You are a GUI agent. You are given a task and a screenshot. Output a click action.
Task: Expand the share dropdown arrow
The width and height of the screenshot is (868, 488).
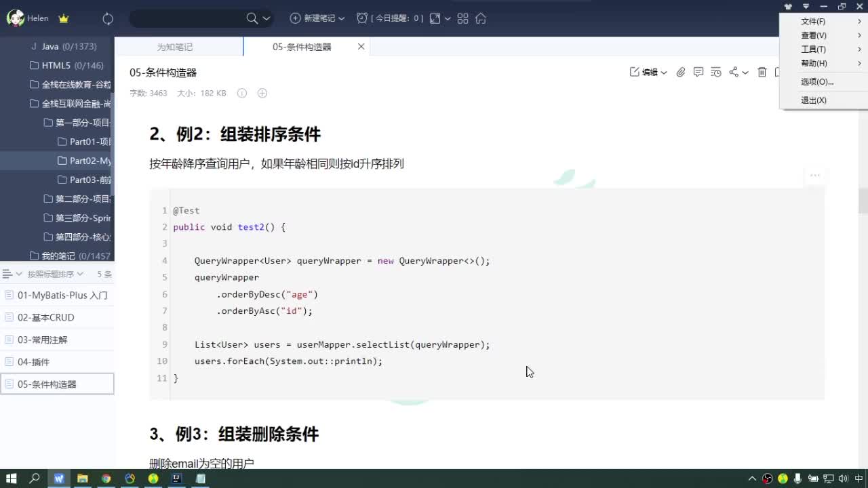click(745, 73)
